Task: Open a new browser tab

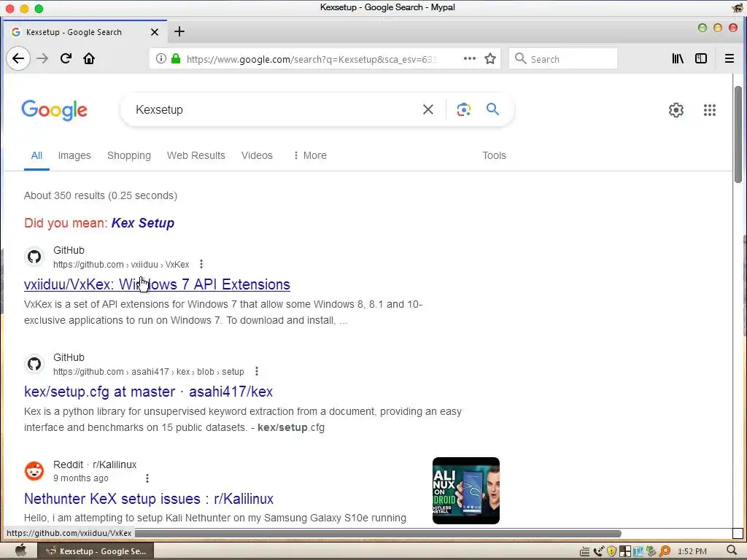Action: pyautogui.click(x=179, y=32)
